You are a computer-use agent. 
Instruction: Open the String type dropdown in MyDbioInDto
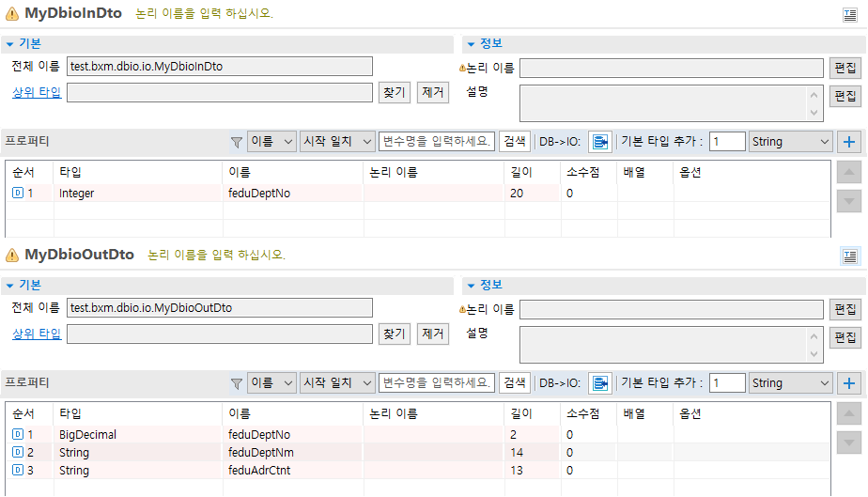click(790, 142)
